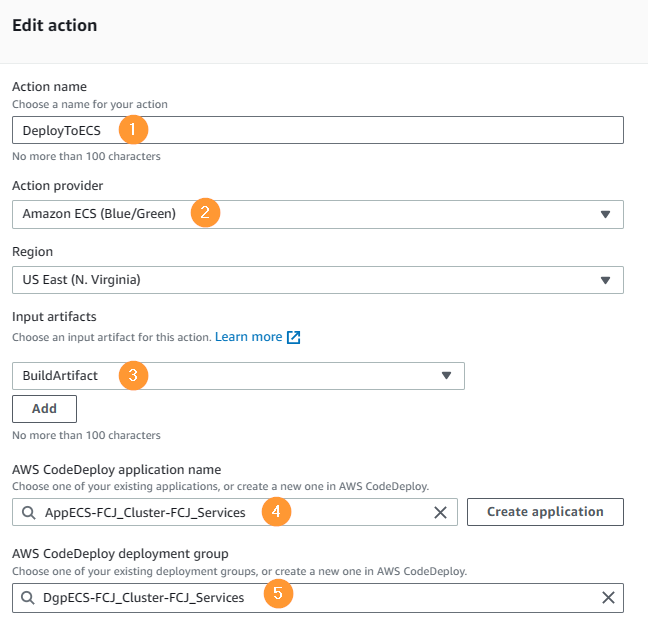
Task: Open the BuildArtifact input artifacts dropdown
Action: tap(238, 376)
